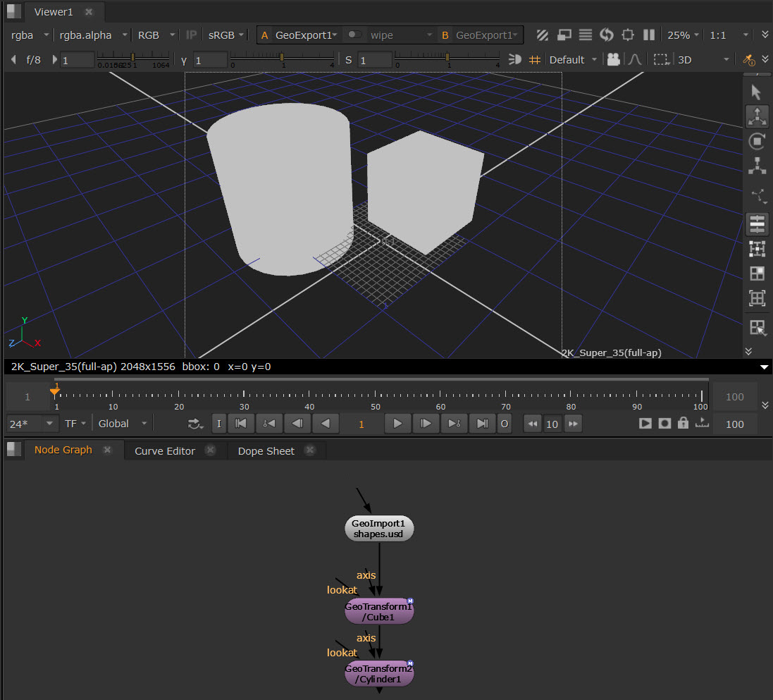This screenshot has width=773, height=700.
Task: Toggle the IP input process button
Action: (x=191, y=35)
